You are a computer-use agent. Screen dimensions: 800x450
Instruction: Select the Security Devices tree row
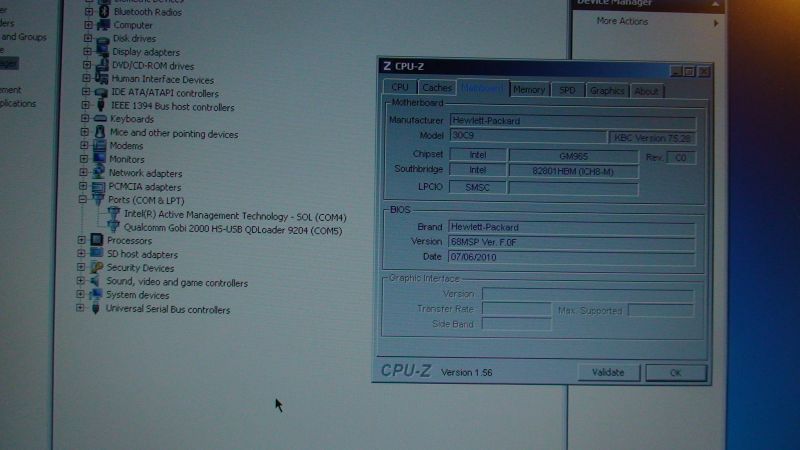[x=140, y=268]
